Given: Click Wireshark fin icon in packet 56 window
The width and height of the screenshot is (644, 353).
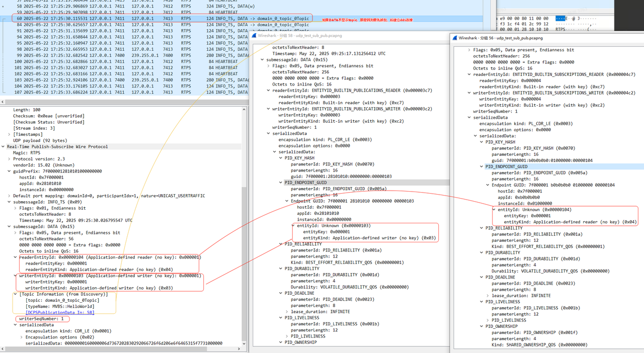Looking at the screenshot, I should click(454, 38).
